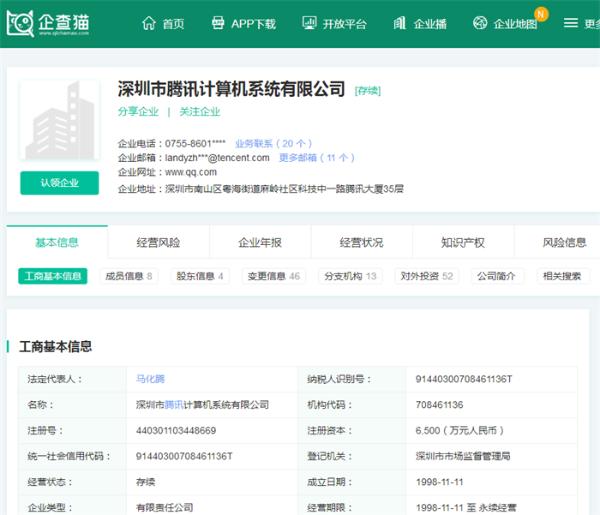Click the 统一社会信用代码 value in left column
This screenshot has height=515, width=600.
(184, 456)
